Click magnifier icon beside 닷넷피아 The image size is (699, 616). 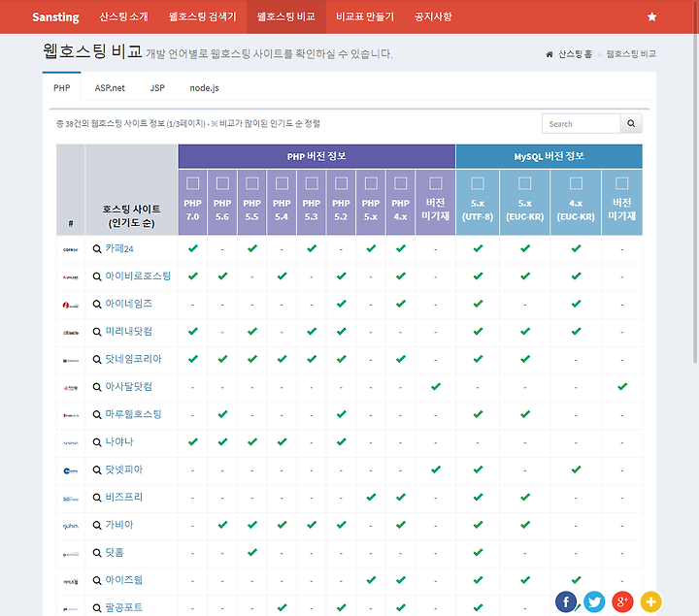click(x=97, y=470)
